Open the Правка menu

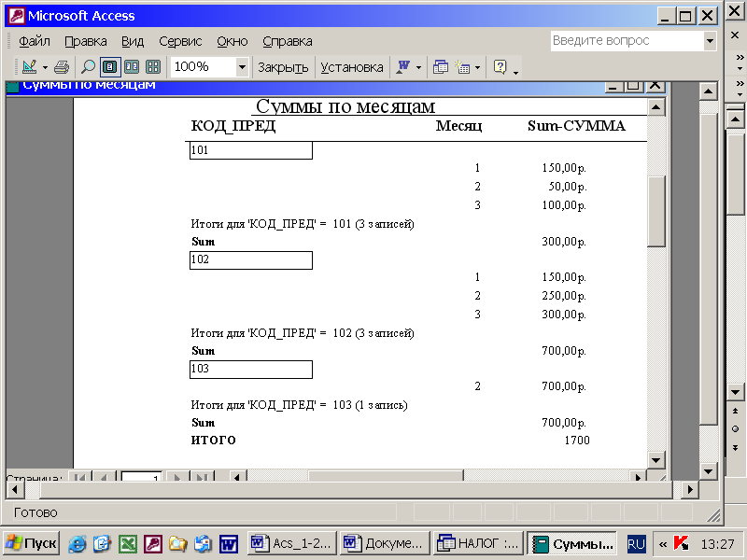click(86, 41)
